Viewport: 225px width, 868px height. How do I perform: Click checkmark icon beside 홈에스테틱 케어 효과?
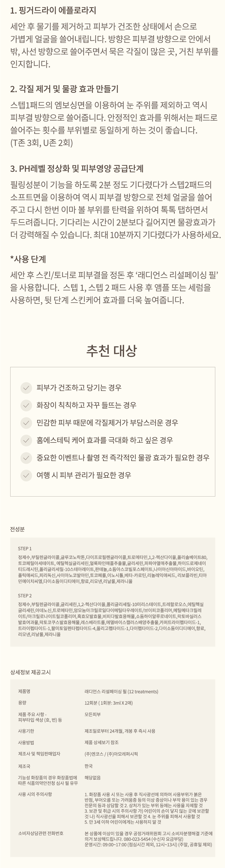point(26,441)
